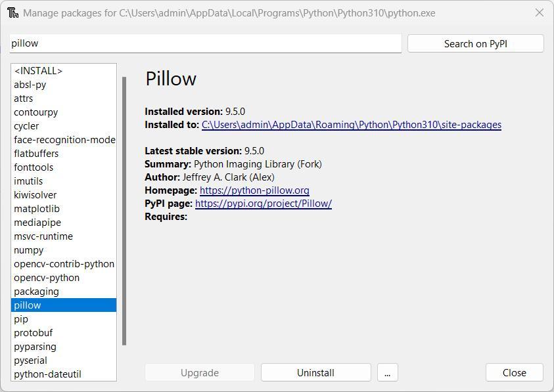Select <INSTALL> entry in package list
This screenshot has width=554, height=392.
pyautogui.click(x=38, y=71)
